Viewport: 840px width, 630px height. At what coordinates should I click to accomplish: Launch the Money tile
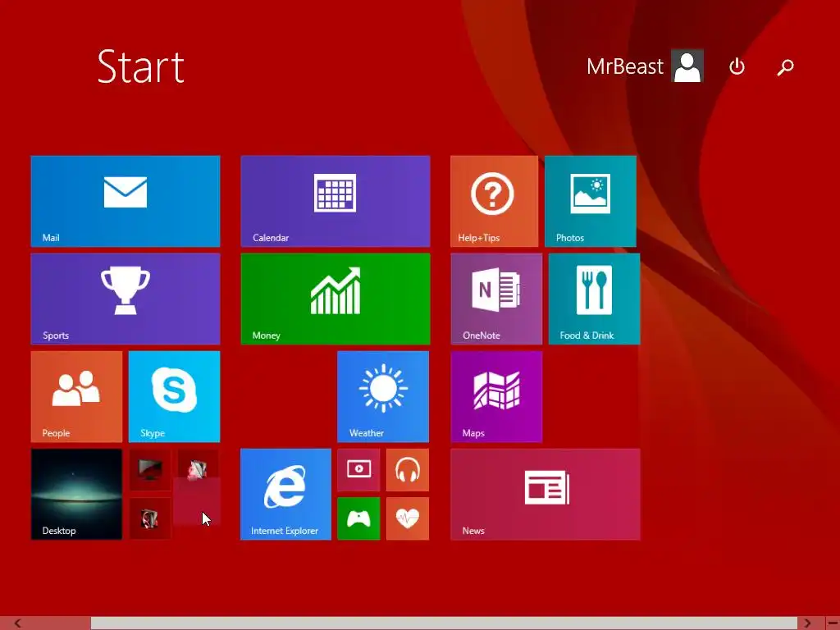click(336, 299)
